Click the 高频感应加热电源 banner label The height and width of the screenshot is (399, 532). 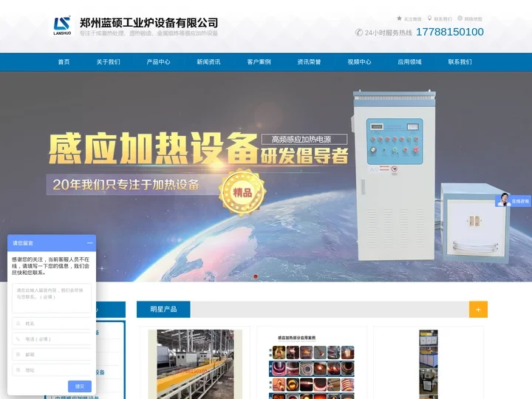tap(304, 139)
